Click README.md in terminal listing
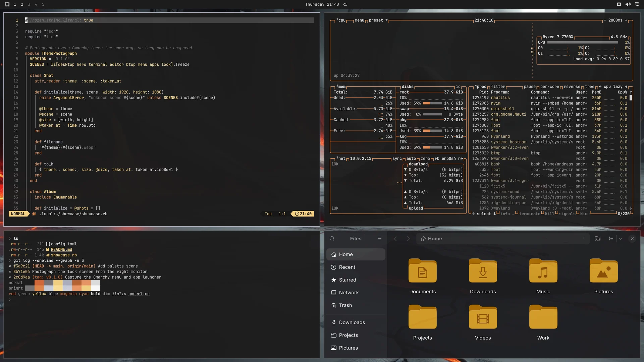The height and width of the screenshot is (362, 644). [x=61, y=249]
